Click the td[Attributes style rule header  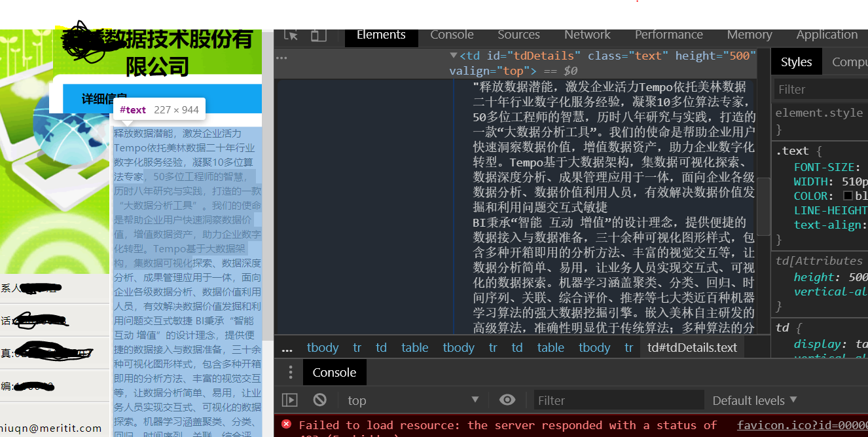point(819,261)
